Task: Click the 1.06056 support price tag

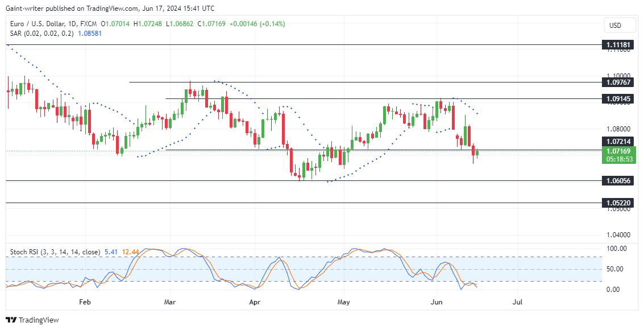Action: coord(618,180)
